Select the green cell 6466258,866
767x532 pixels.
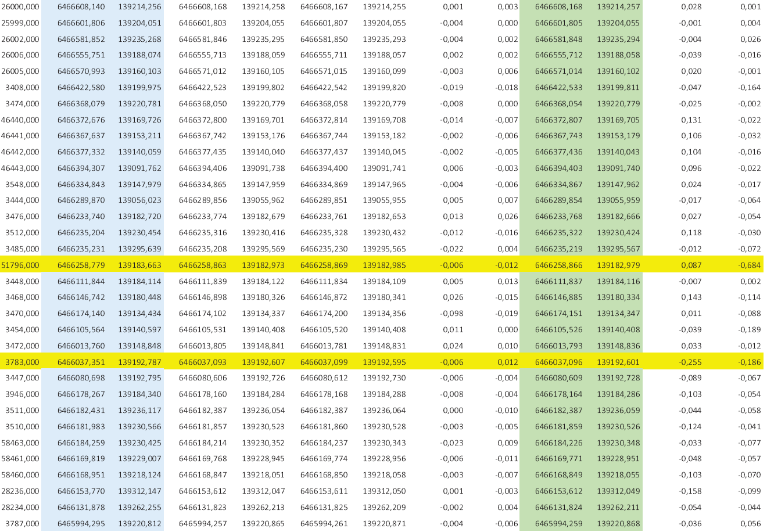pos(558,265)
